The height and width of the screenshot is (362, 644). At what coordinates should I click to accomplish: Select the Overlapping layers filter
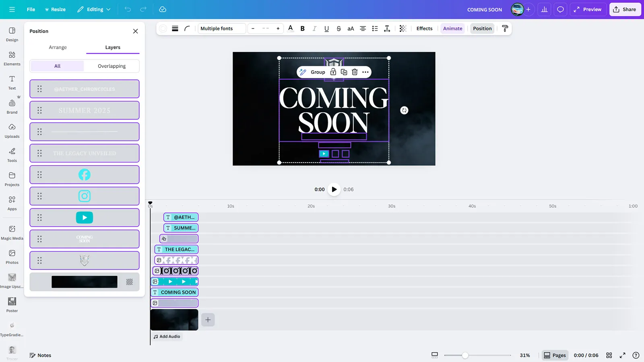tap(111, 66)
